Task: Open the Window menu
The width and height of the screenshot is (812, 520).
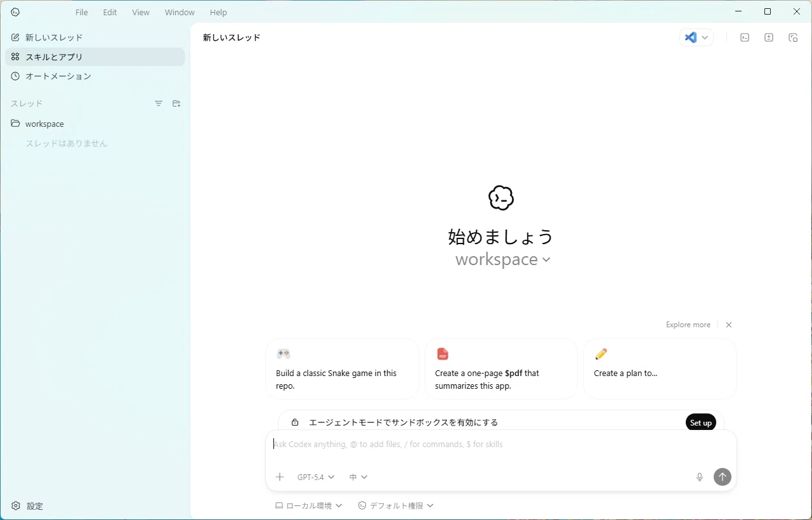Action: tap(180, 12)
